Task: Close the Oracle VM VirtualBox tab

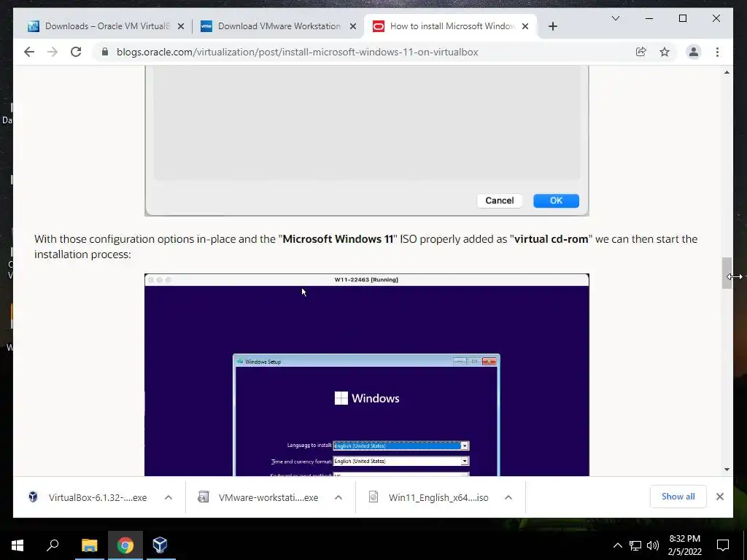Action: 181,26
